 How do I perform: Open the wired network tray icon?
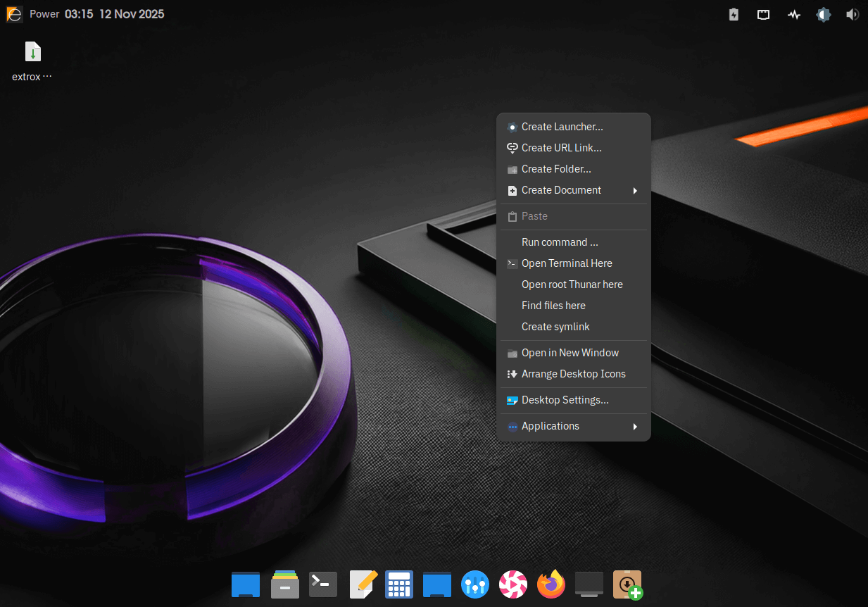pyautogui.click(x=763, y=14)
